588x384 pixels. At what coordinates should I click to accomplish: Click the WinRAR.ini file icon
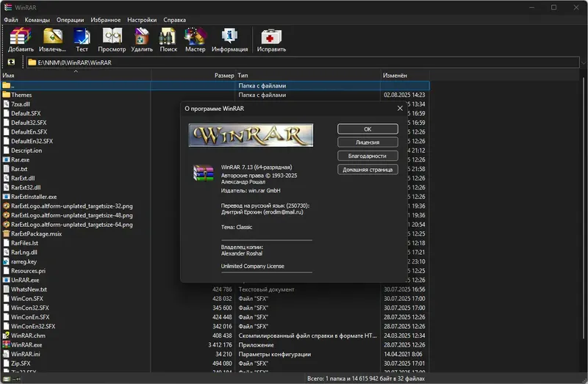click(x=6, y=354)
